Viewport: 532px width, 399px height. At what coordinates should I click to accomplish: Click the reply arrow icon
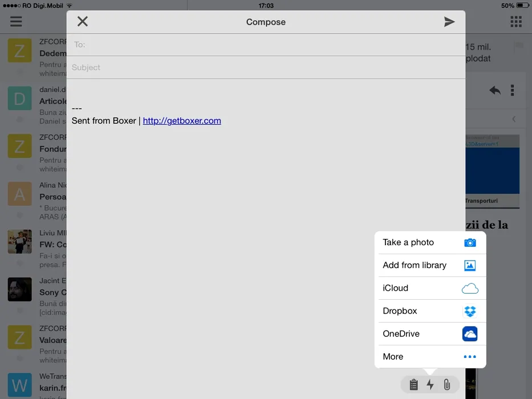494,90
